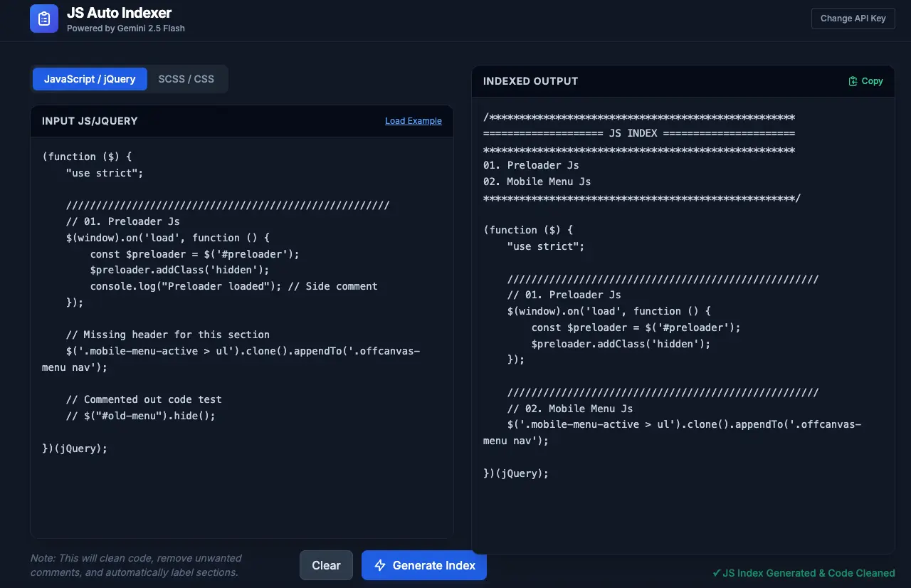Open the Load Example link
This screenshot has width=911, height=588.
click(x=413, y=120)
